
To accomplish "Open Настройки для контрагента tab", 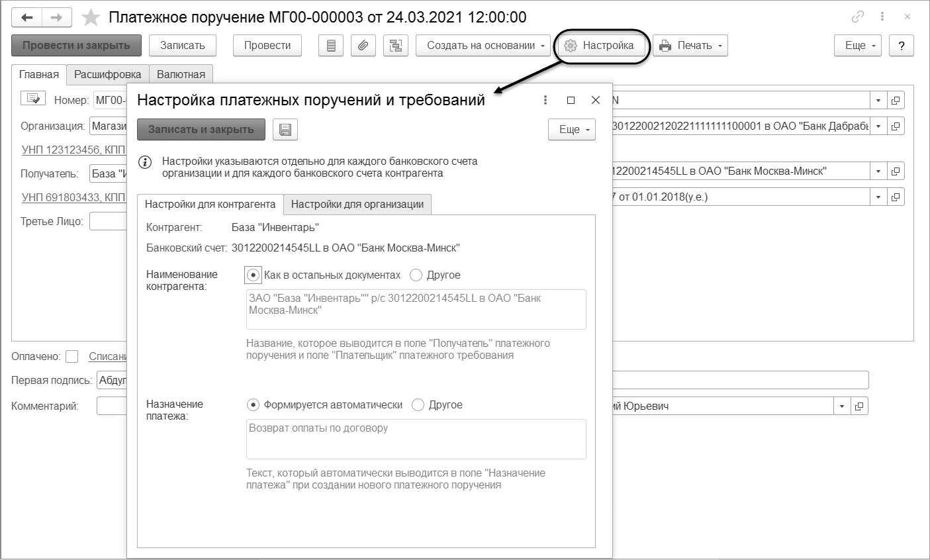I will [x=210, y=204].
